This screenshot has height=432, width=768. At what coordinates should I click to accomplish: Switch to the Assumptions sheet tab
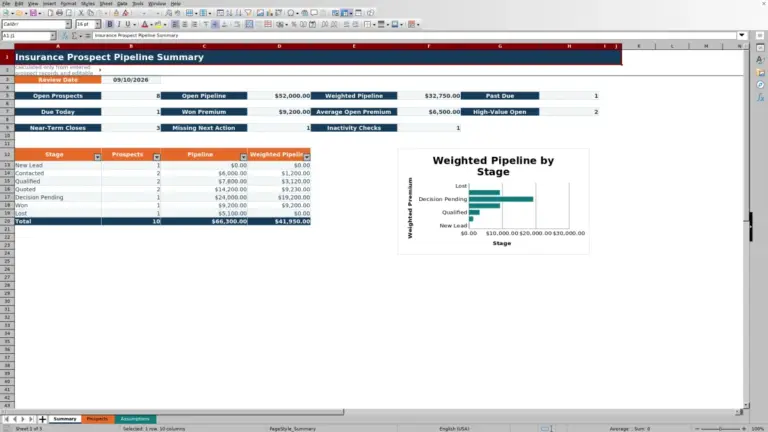tap(135, 419)
